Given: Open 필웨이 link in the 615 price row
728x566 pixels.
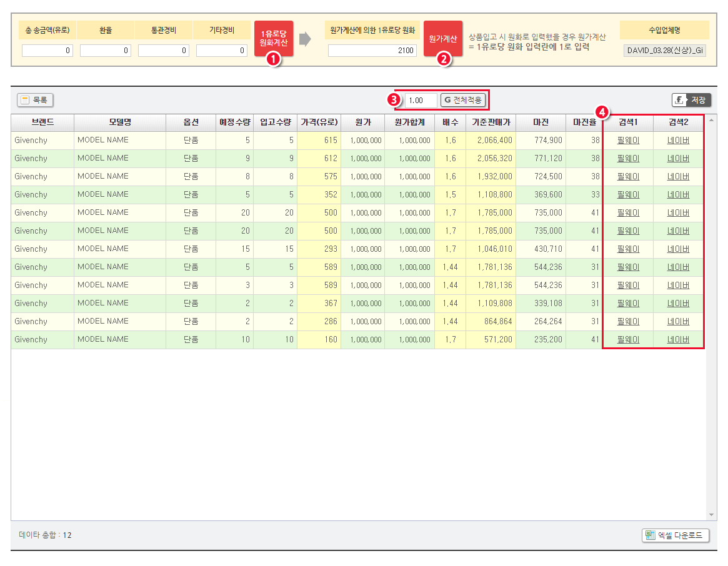Looking at the screenshot, I should pos(628,140).
